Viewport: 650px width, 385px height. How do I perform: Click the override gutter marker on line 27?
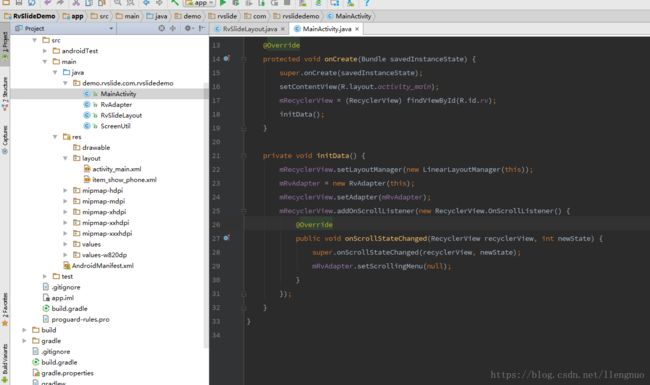(x=226, y=238)
